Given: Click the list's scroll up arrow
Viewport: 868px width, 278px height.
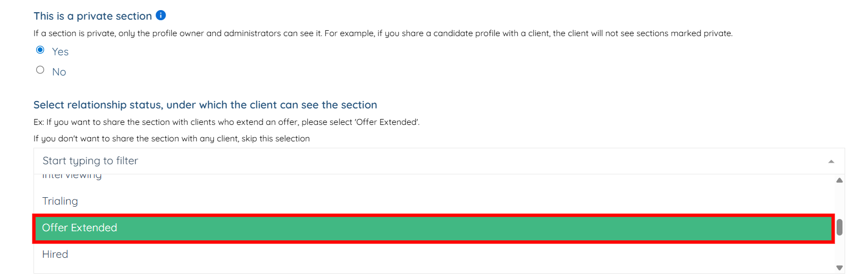Looking at the screenshot, I should pos(839,181).
